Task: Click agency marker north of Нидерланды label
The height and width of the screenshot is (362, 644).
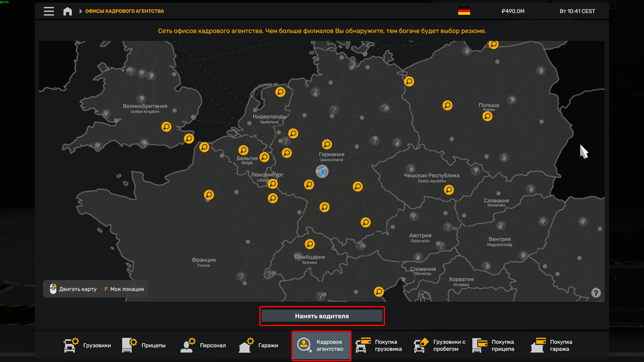Action: tap(280, 92)
